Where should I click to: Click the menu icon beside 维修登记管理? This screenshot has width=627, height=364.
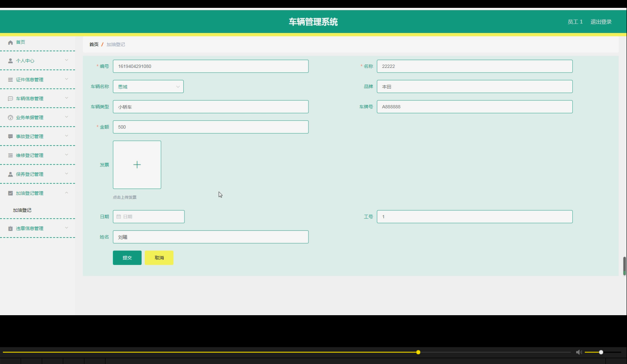click(x=10, y=155)
